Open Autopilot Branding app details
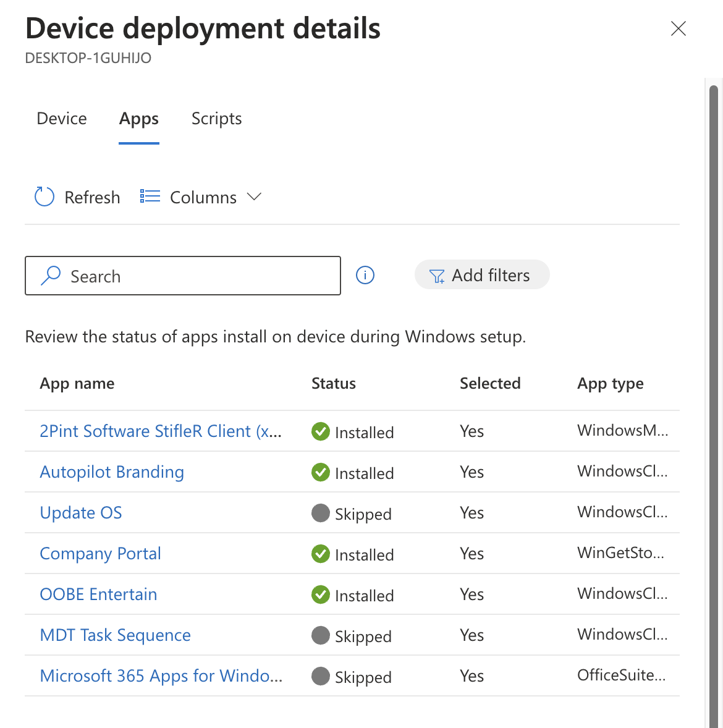This screenshot has height=728, width=723. point(111,472)
